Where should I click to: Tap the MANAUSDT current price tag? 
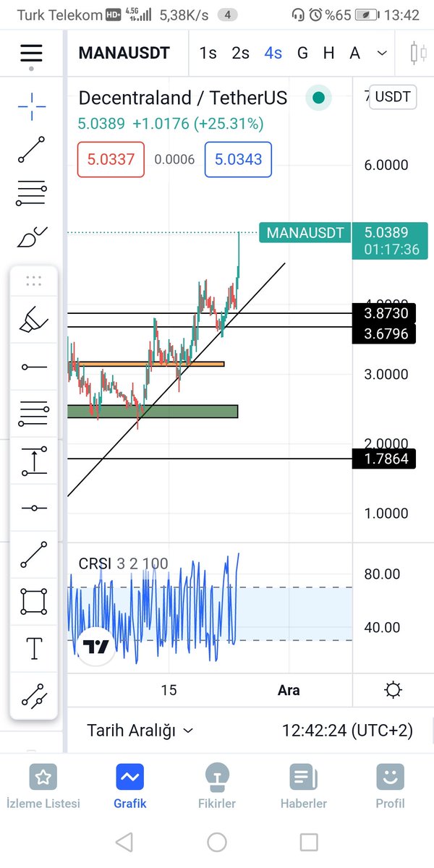click(x=305, y=233)
